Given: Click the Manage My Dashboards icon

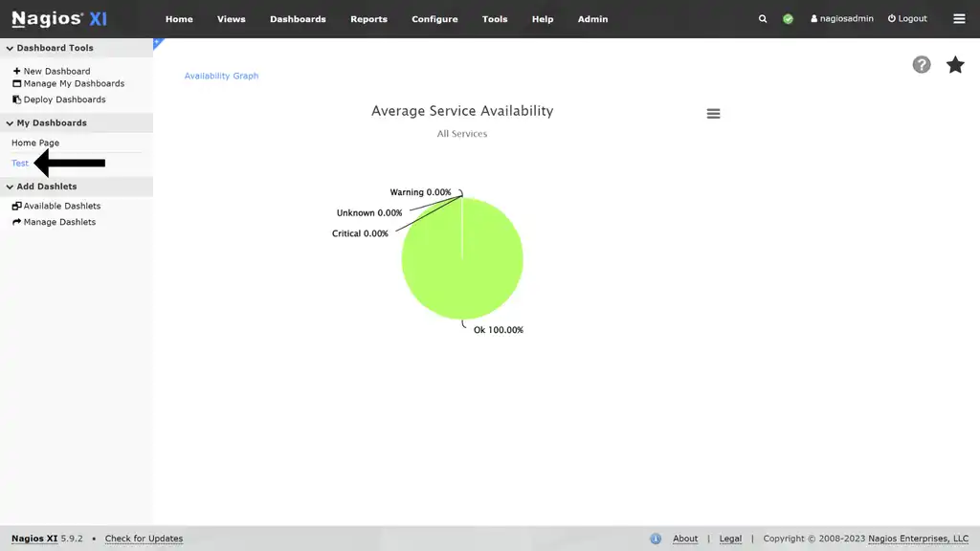Looking at the screenshot, I should point(15,83).
